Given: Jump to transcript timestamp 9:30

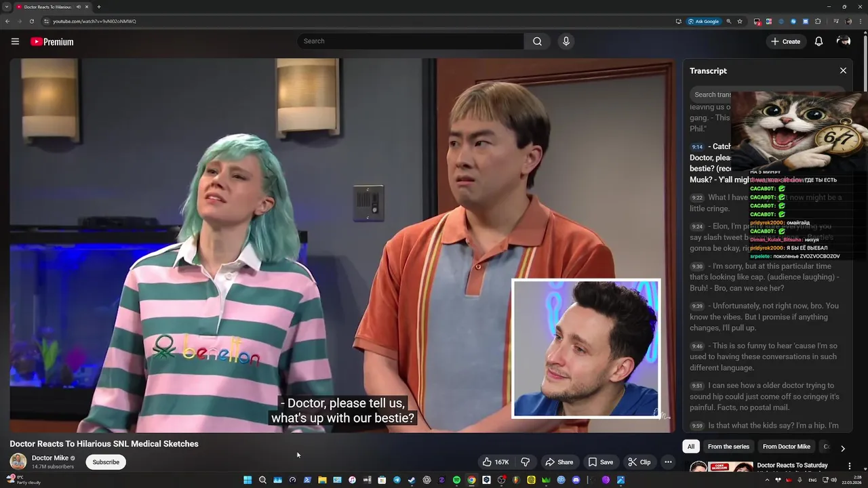Looking at the screenshot, I should [697, 266].
